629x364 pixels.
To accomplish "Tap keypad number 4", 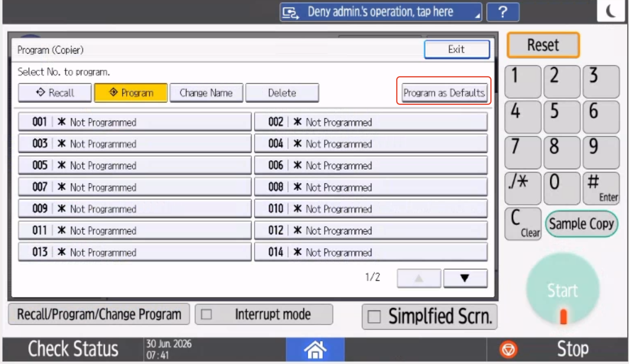I will 523,117.
